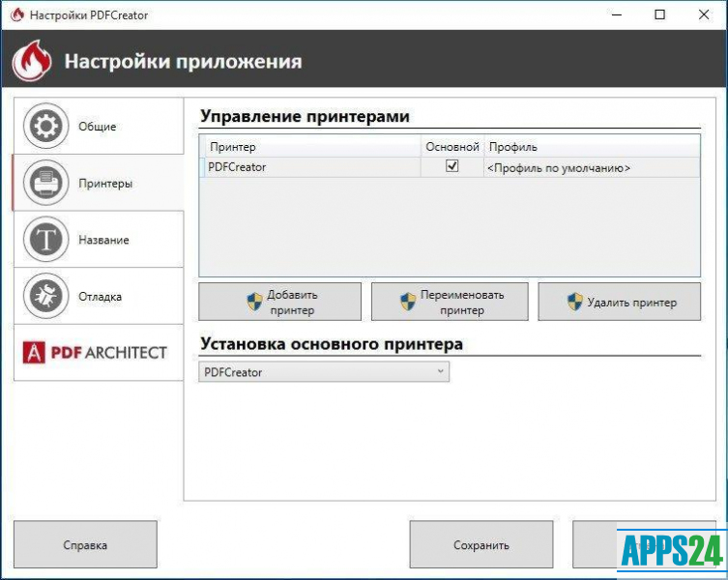
Task: Switch to the Название tab label
Action: coord(103,240)
